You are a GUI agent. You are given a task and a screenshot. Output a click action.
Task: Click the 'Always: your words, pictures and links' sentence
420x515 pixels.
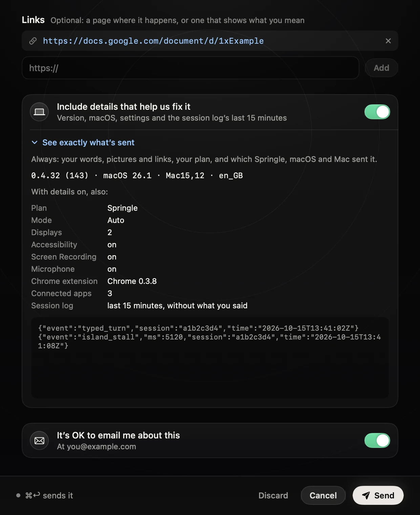(204, 159)
